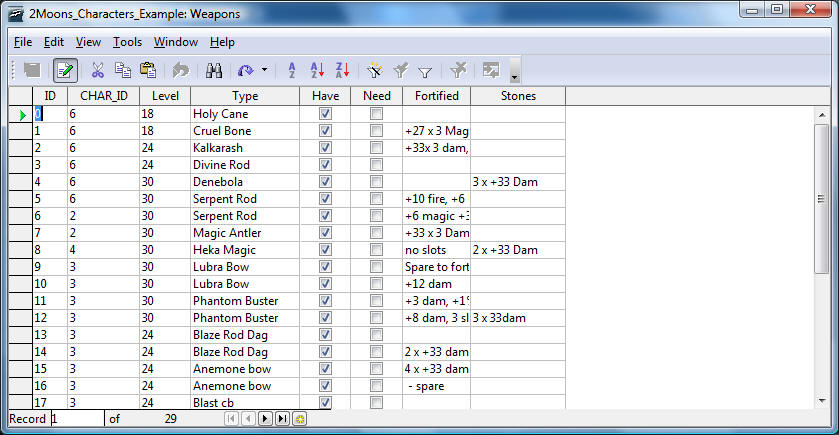Click the Copy icon in toolbar

point(122,70)
